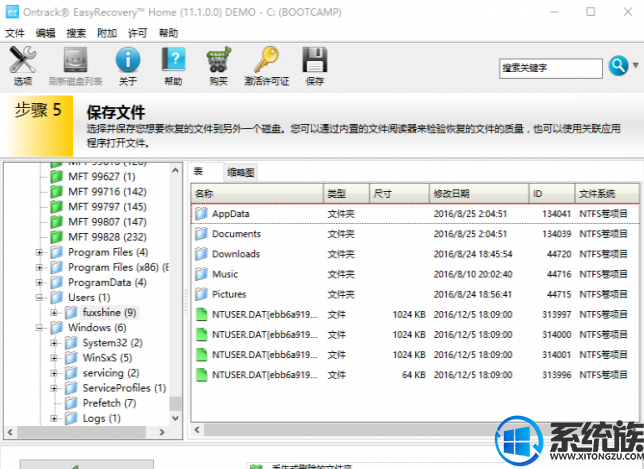Sort by the 类型 column header

coord(347,193)
